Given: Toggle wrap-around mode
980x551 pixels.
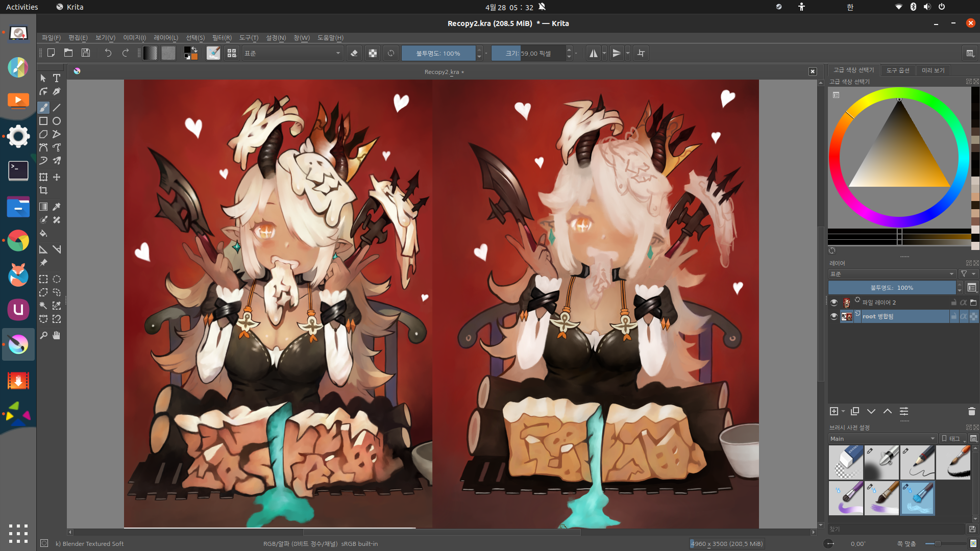Looking at the screenshot, I should point(641,53).
